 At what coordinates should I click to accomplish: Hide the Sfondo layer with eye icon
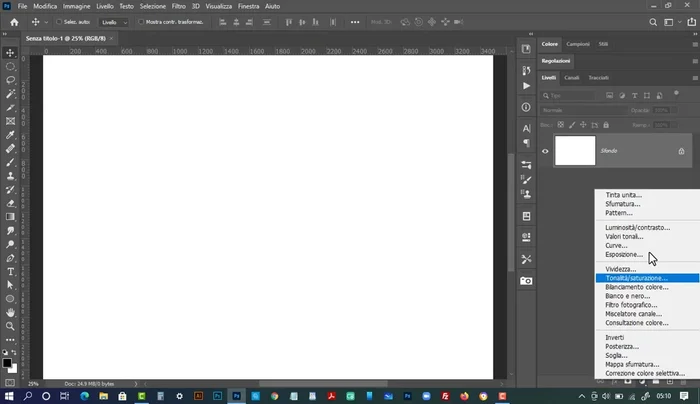point(545,151)
